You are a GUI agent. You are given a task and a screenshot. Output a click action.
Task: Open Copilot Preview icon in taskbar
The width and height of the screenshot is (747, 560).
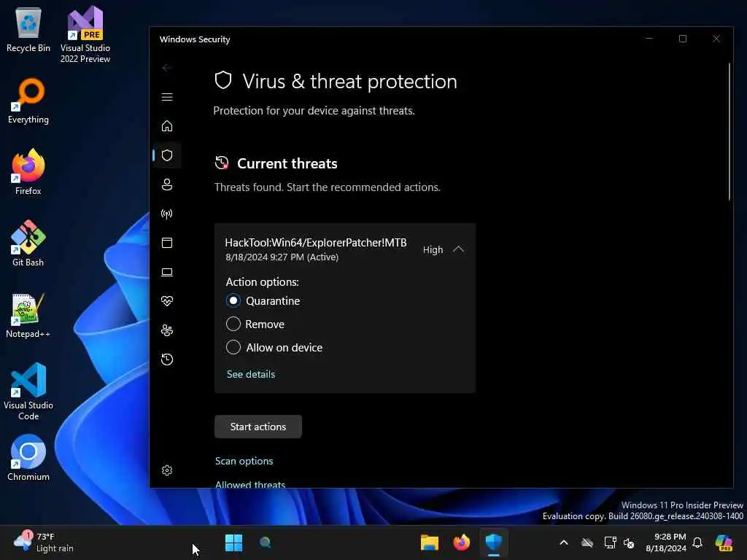click(724, 542)
